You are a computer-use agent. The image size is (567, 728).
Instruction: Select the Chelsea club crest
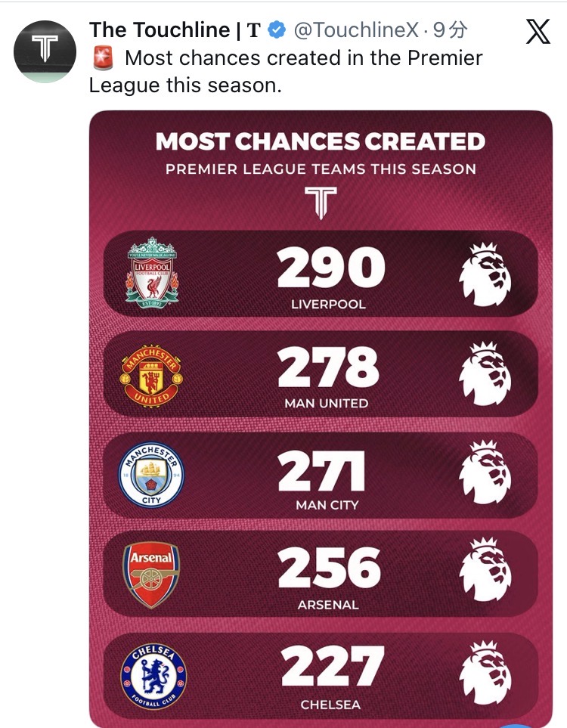[152, 674]
